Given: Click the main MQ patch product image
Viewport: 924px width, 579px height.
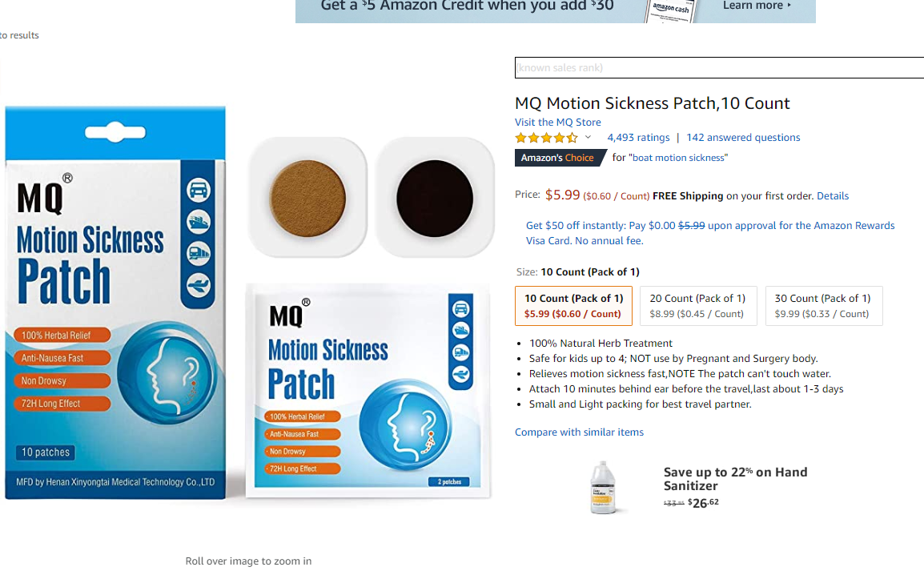Looking at the screenshot, I should tap(248, 303).
